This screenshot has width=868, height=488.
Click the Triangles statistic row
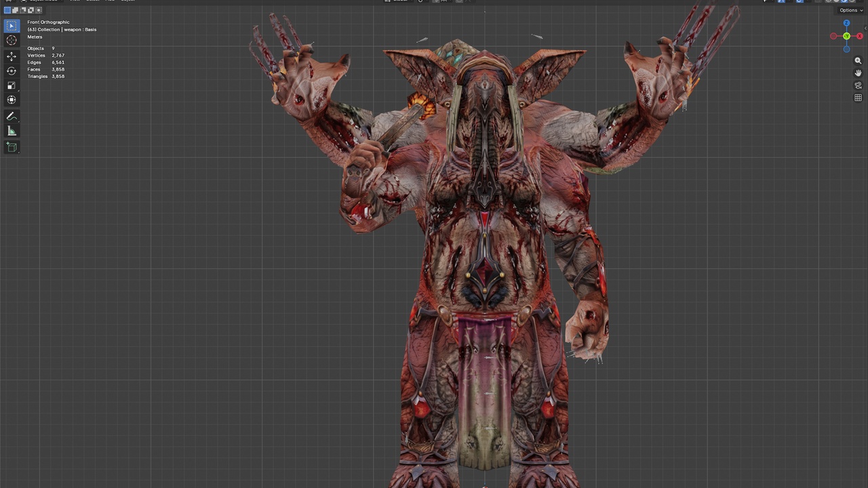coord(46,77)
